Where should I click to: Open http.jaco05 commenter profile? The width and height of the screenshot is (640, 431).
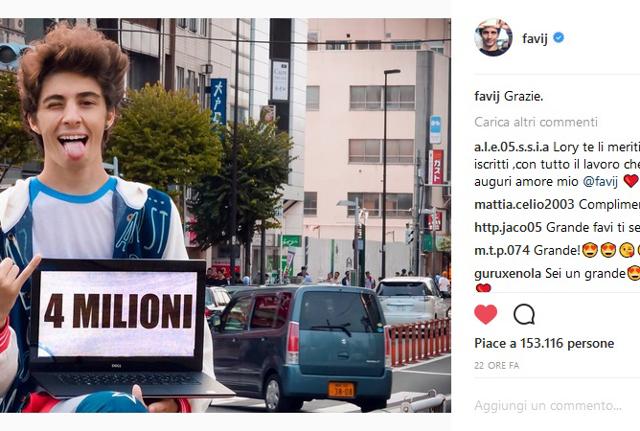pyautogui.click(x=508, y=227)
